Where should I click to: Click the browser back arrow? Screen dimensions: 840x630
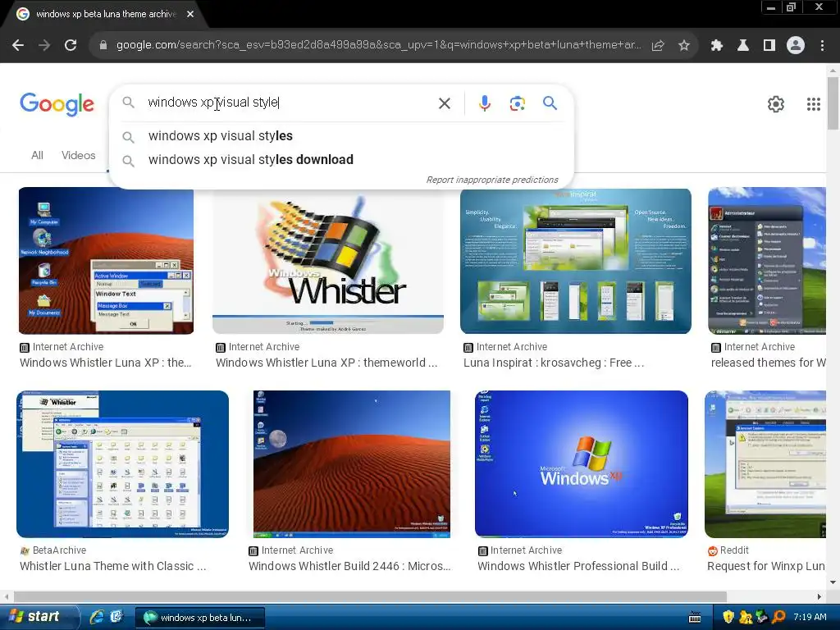point(18,46)
